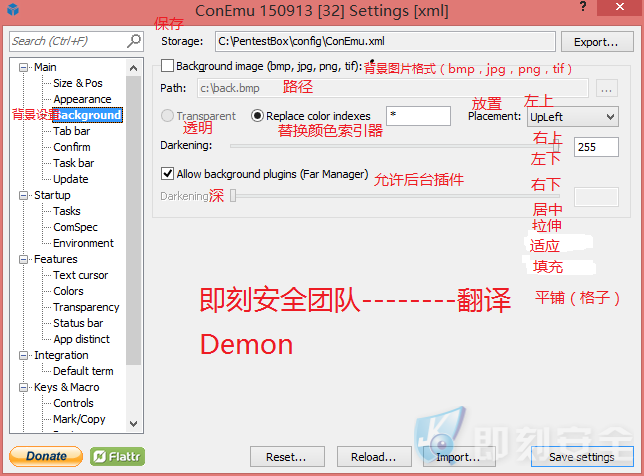Select the Keys & Macro tree item

click(67, 387)
